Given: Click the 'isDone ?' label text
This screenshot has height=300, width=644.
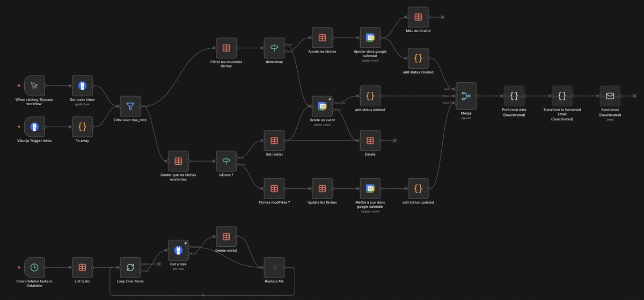Looking at the screenshot, I should tap(226, 175).
